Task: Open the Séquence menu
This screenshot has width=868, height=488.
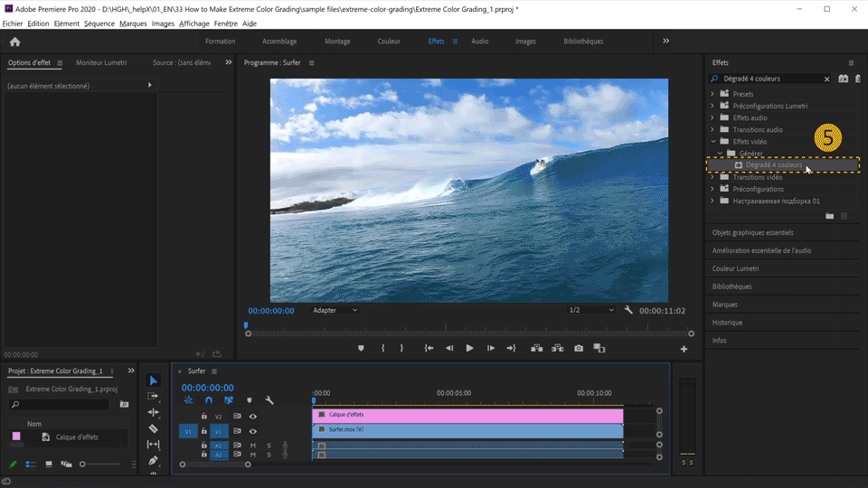Action: (x=99, y=23)
